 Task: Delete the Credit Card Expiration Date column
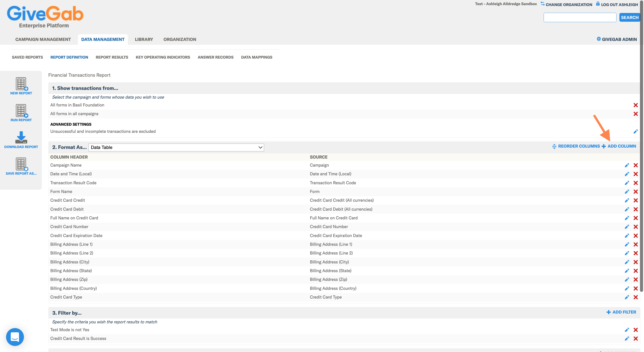(x=636, y=236)
